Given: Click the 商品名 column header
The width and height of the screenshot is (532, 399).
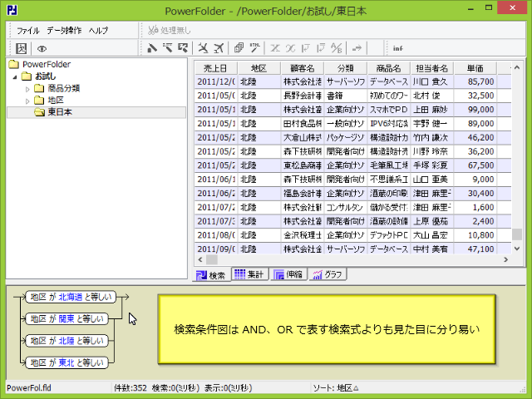Looking at the screenshot, I should pos(389,68).
